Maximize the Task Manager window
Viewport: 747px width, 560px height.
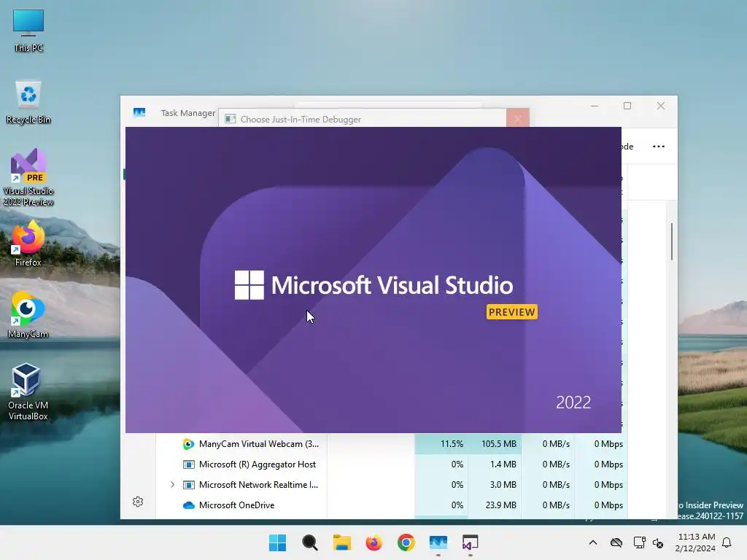click(627, 106)
